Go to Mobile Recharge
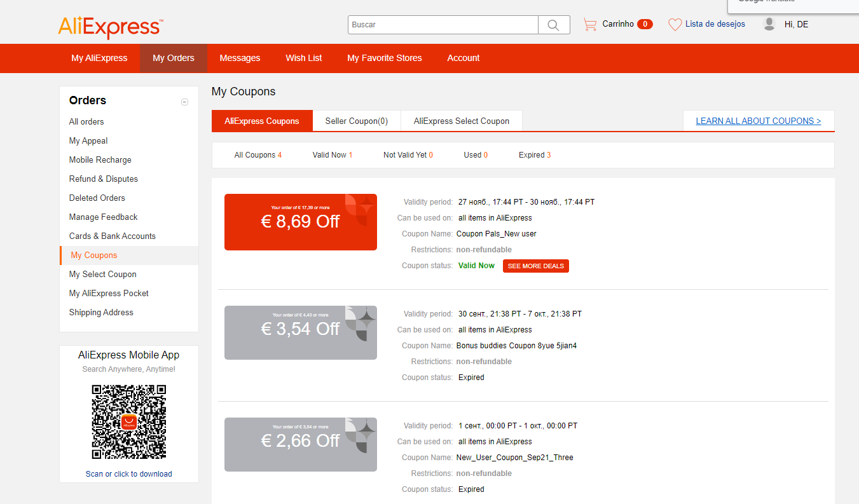Image resolution: width=859 pixels, height=504 pixels. click(100, 160)
